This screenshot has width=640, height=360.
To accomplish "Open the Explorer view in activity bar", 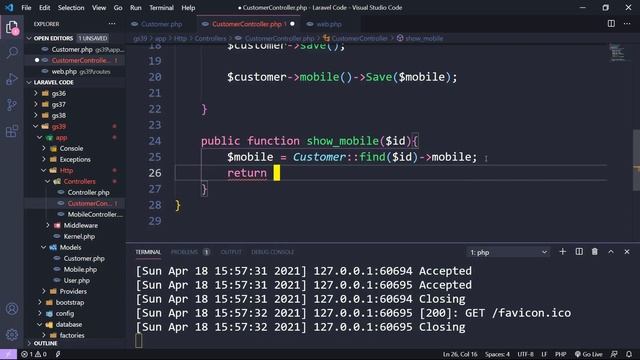I will (x=12, y=28).
